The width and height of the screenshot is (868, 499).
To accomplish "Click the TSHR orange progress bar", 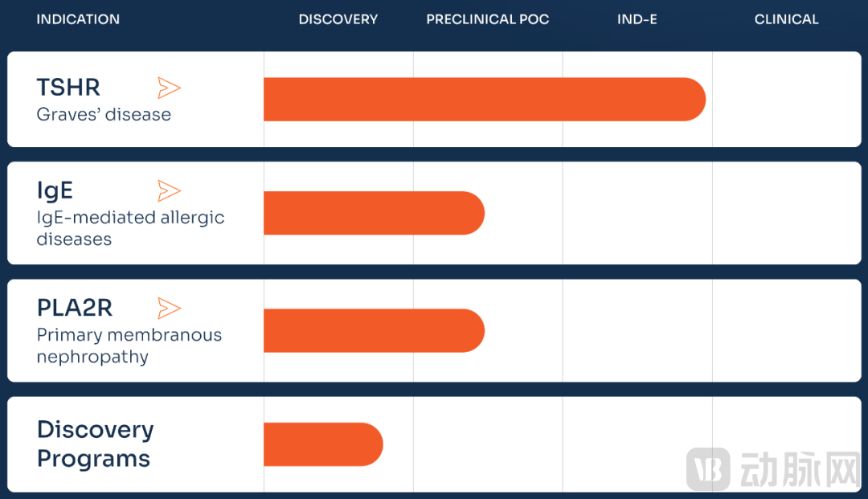I will (484, 100).
